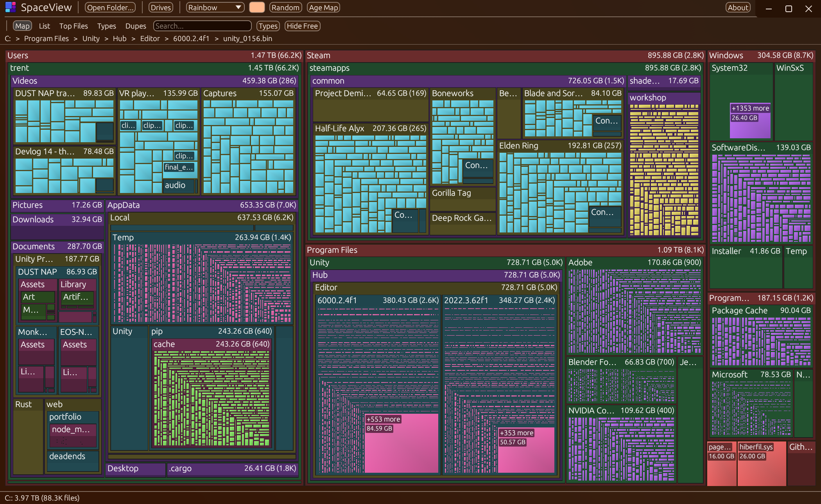This screenshot has height=504, width=821.
Task: Click the +353 more block
Action: coord(526,450)
